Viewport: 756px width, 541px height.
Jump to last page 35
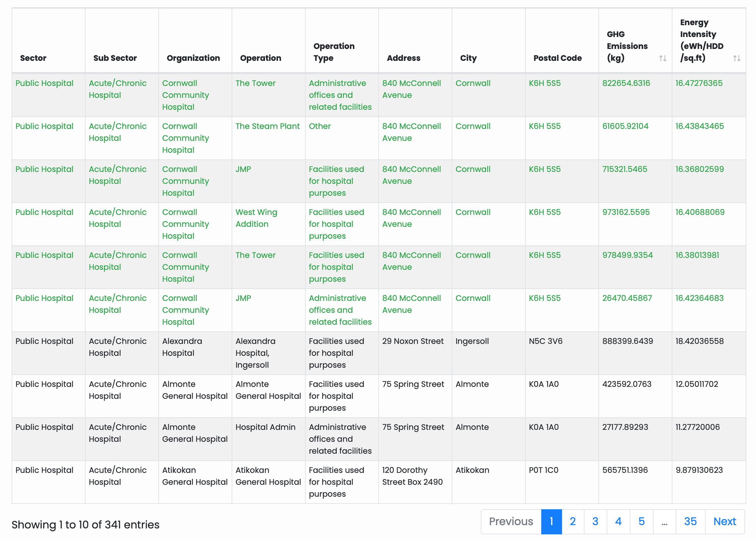coord(691,521)
